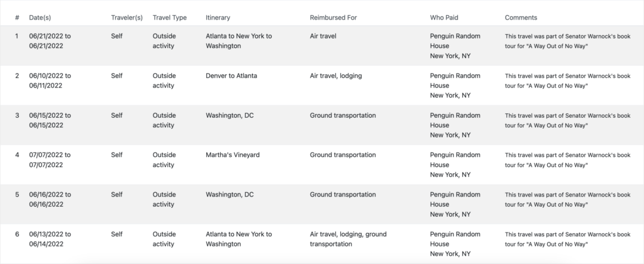Select row 6 number cell
The width and height of the screenshot is (644, 264).
[x=17, y=234]
